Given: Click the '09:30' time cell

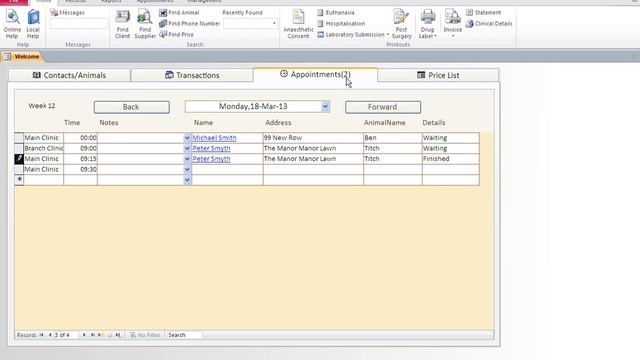Looking at the screenshot, I should point(80,169).
